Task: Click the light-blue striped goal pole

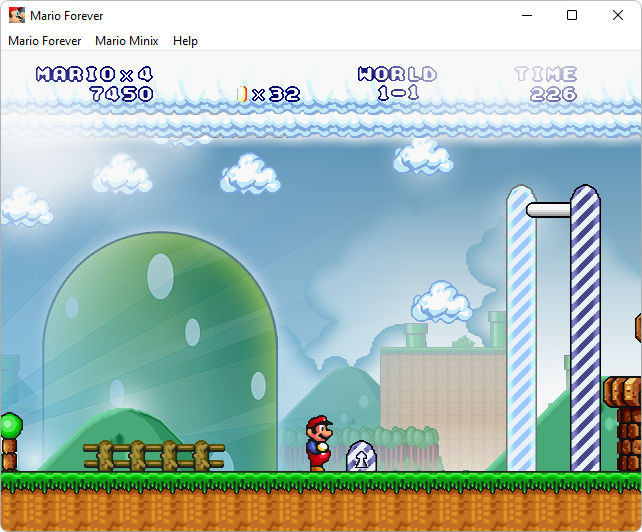Action: click(521, 330)
